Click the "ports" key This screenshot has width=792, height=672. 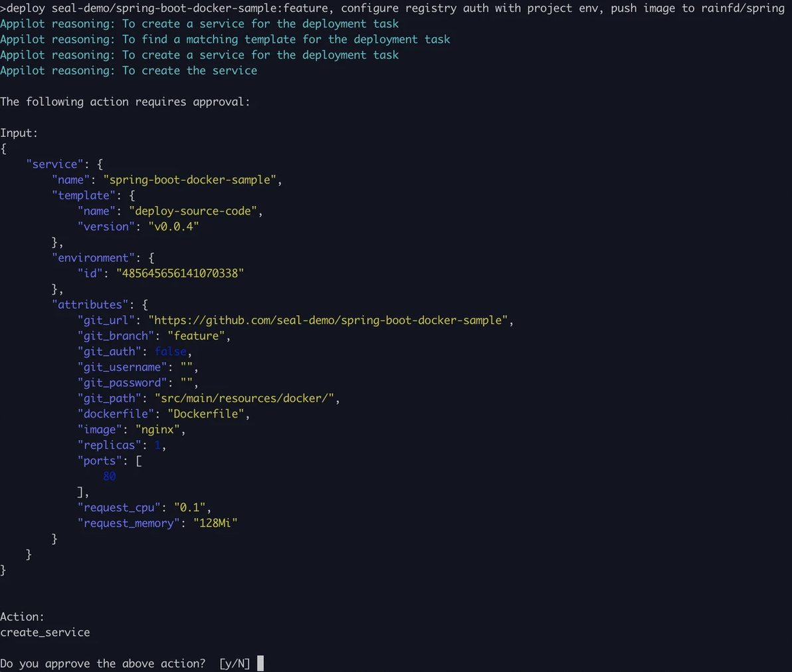(x=100, y=461)
